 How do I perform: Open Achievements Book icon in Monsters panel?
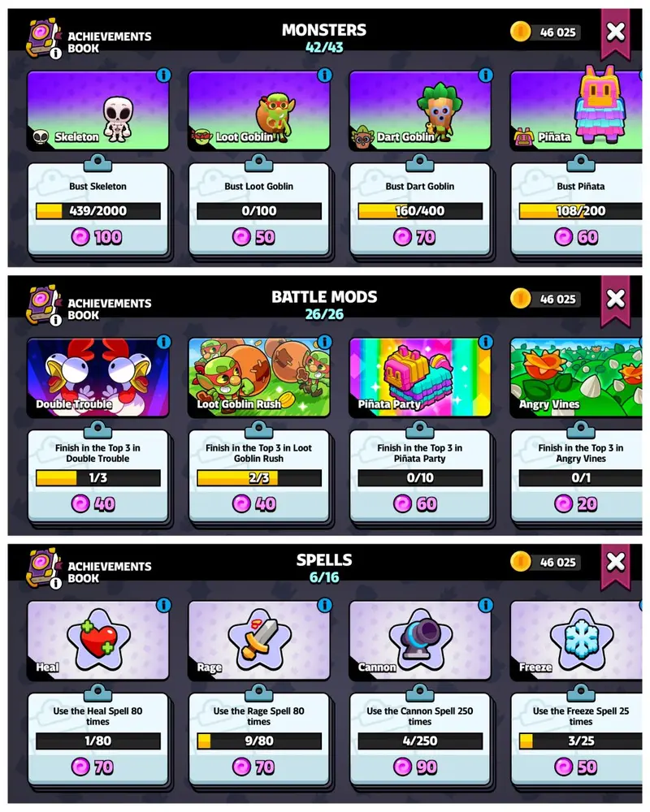44,37
